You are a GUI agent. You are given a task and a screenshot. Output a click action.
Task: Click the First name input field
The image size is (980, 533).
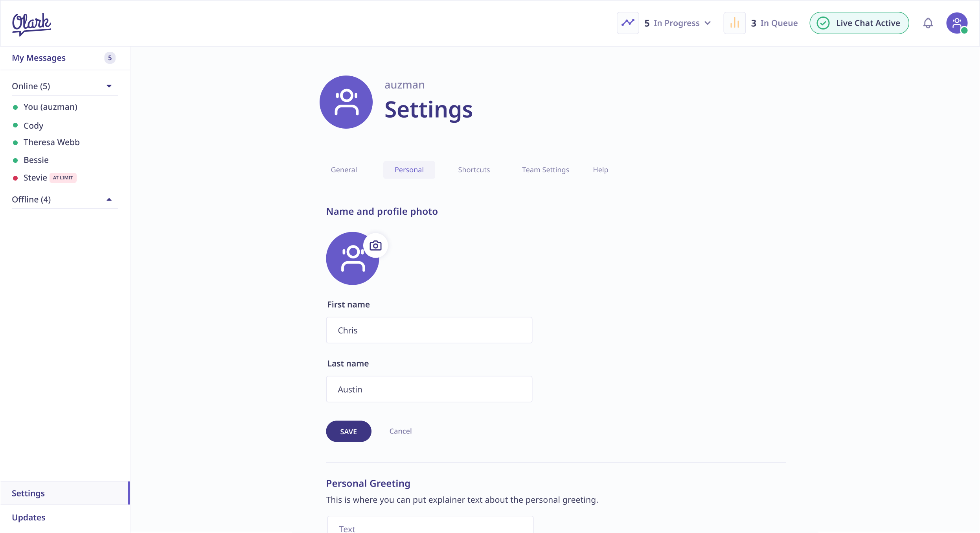point(429,330)
